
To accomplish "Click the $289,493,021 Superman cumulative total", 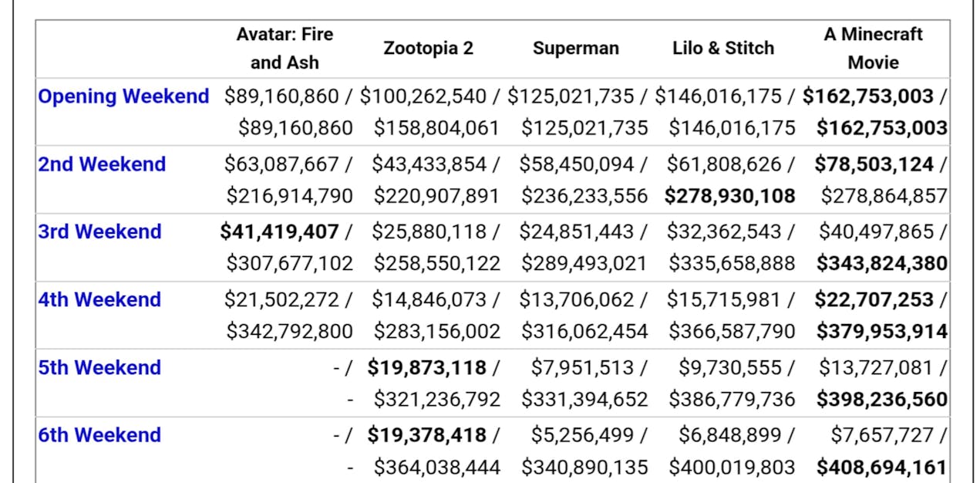I will [x=584, y=263].
